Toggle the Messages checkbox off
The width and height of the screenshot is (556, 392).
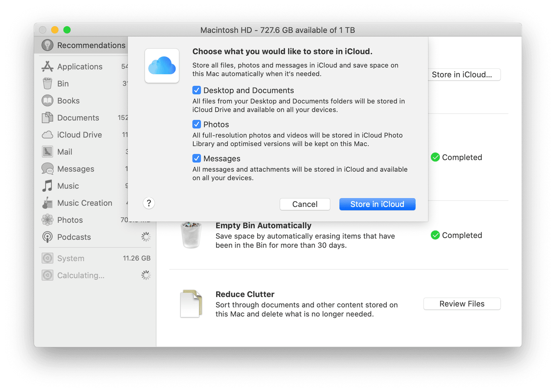(196, 158)
